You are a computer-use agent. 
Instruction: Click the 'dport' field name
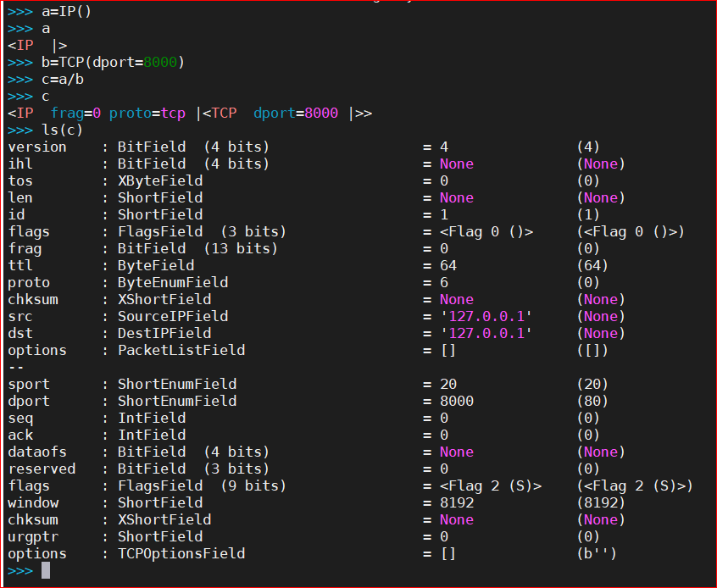(29, 401)
